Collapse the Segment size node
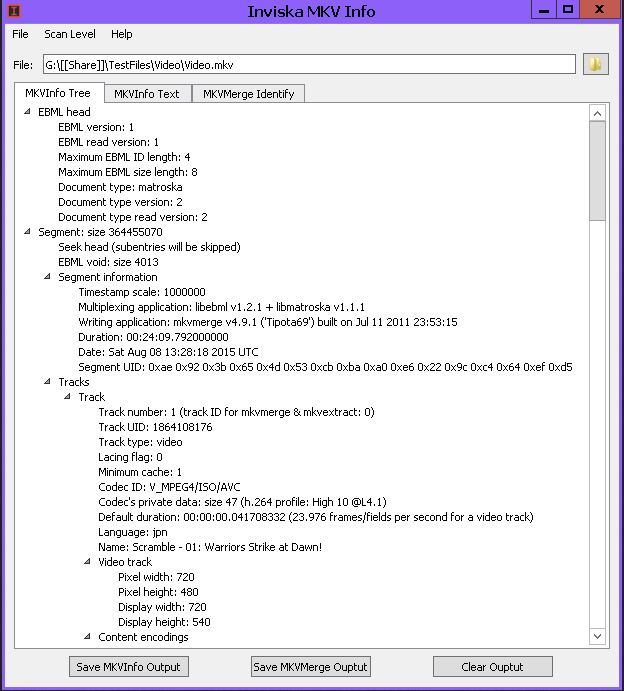 [27, 231]
